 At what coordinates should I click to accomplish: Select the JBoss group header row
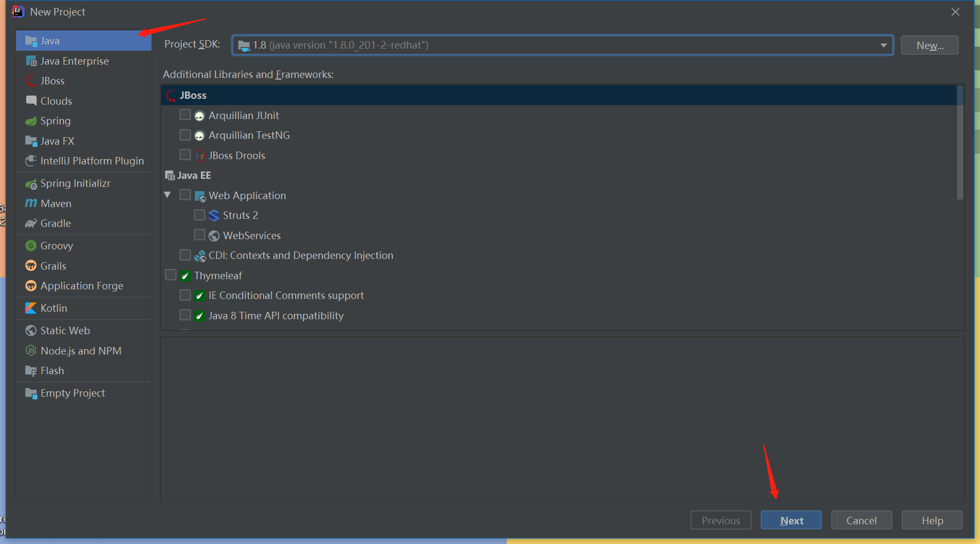tap(559, 95)
